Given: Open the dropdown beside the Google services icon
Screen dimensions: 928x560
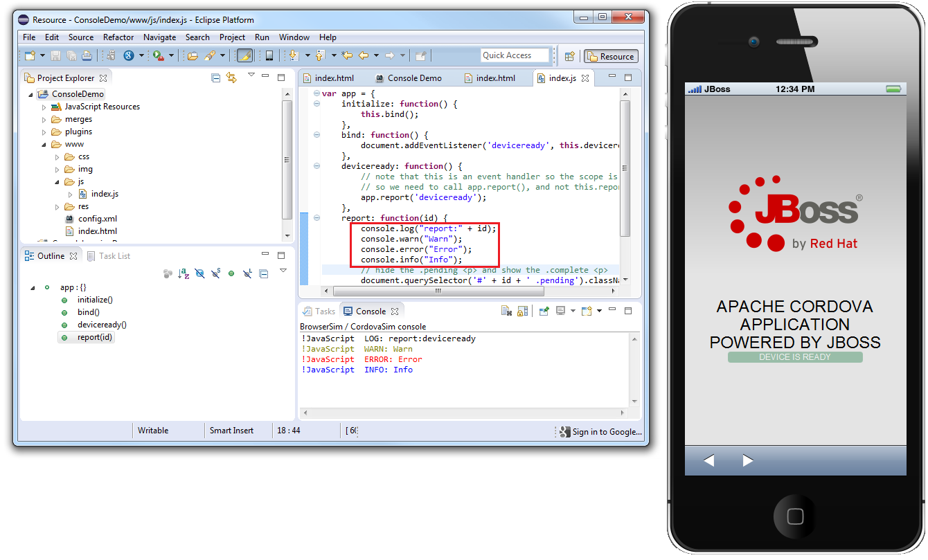Looking at the screenshot, I should pyautogui.click(x=141, y=55).
